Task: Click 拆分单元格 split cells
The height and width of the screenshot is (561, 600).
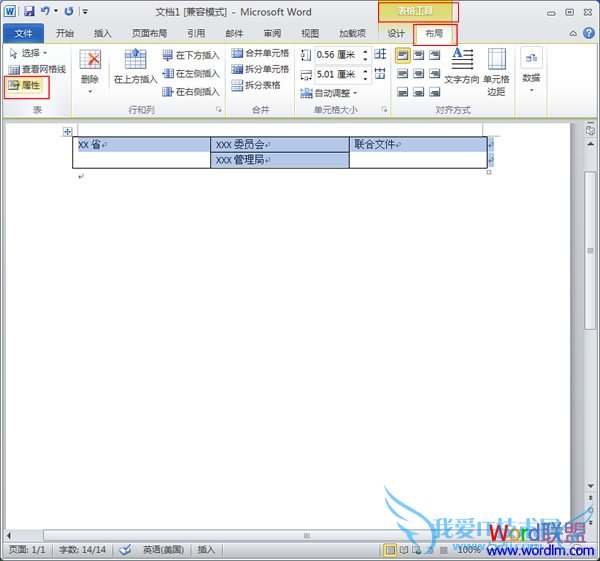Action: (x=260, y=69)
